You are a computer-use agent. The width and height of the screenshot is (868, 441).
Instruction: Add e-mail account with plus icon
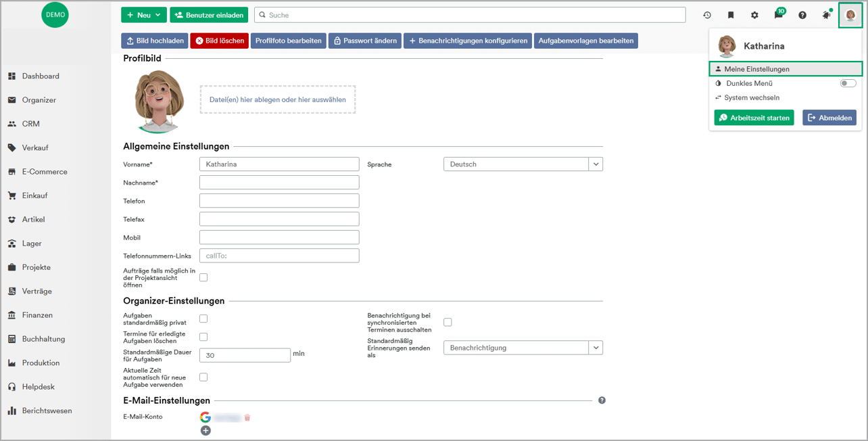click(206, 430)
